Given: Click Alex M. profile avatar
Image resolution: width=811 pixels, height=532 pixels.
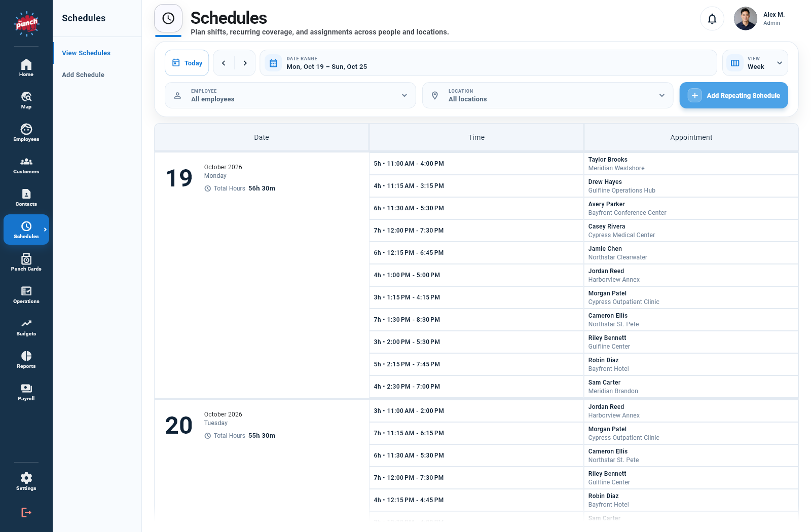Looking at the screenshot, I should pyautogui.click(x=745, y=19).
